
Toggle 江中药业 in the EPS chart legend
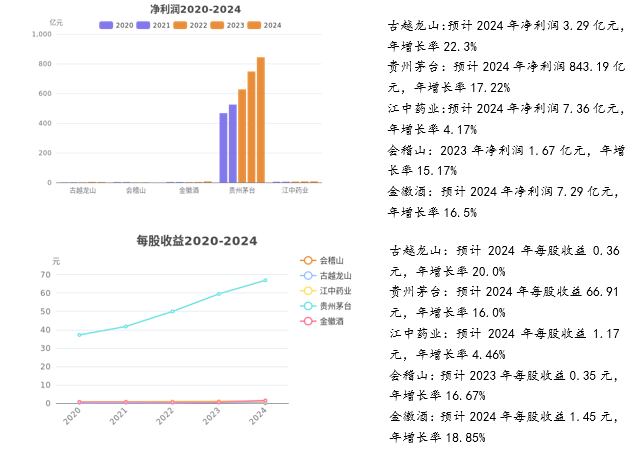coord(326,291)
